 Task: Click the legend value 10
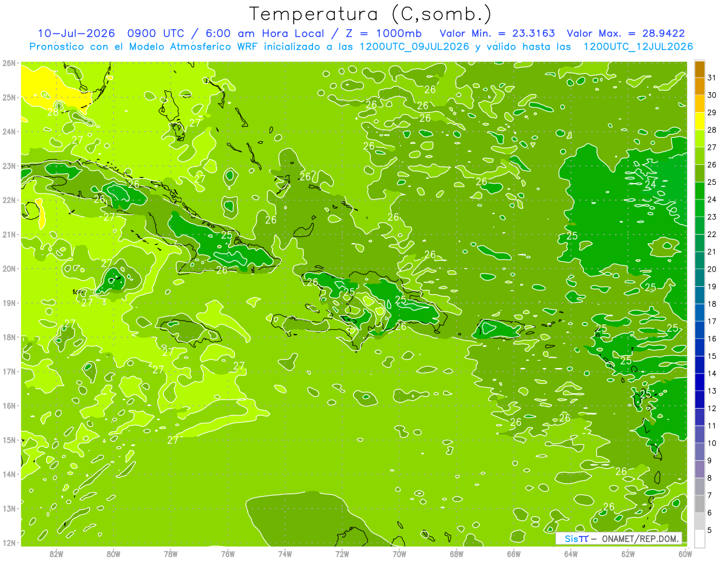click(x=712, y=443)
